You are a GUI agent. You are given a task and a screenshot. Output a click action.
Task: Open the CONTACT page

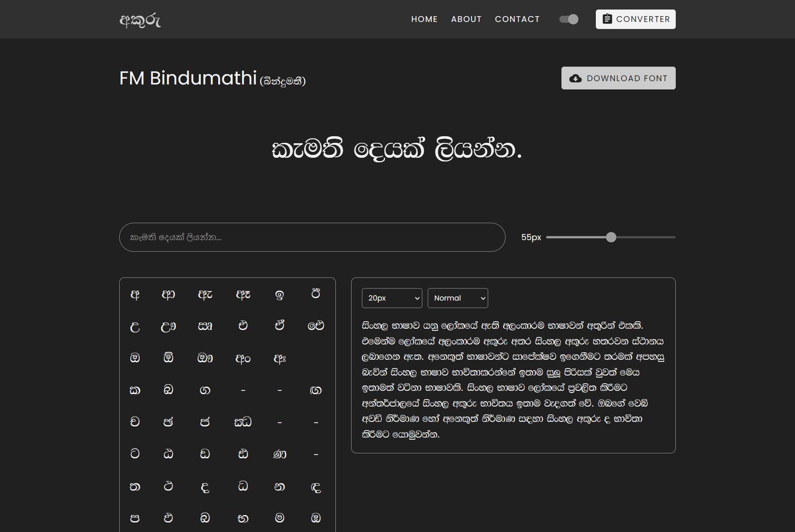pyautogui.click(x=517, y=19)
